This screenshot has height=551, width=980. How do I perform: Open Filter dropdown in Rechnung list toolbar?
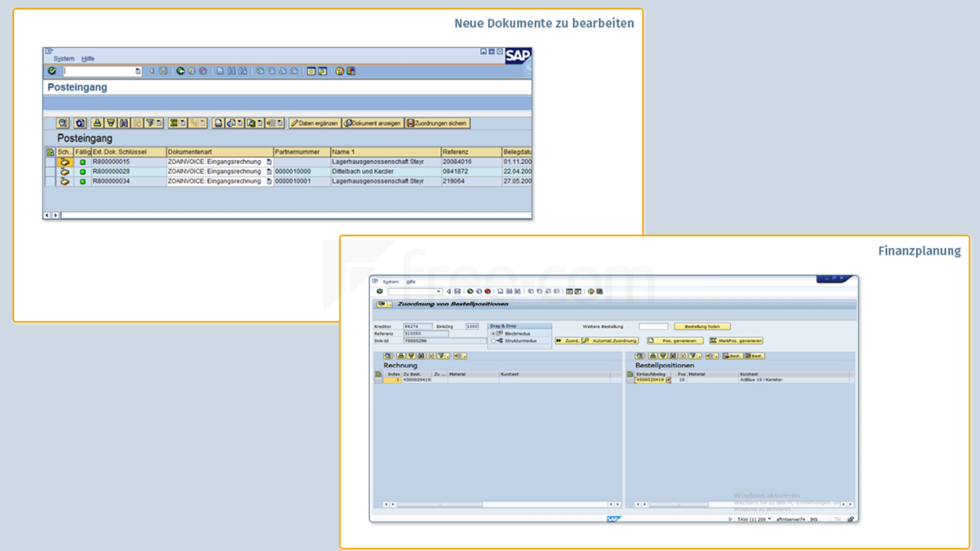pos(448,356)
